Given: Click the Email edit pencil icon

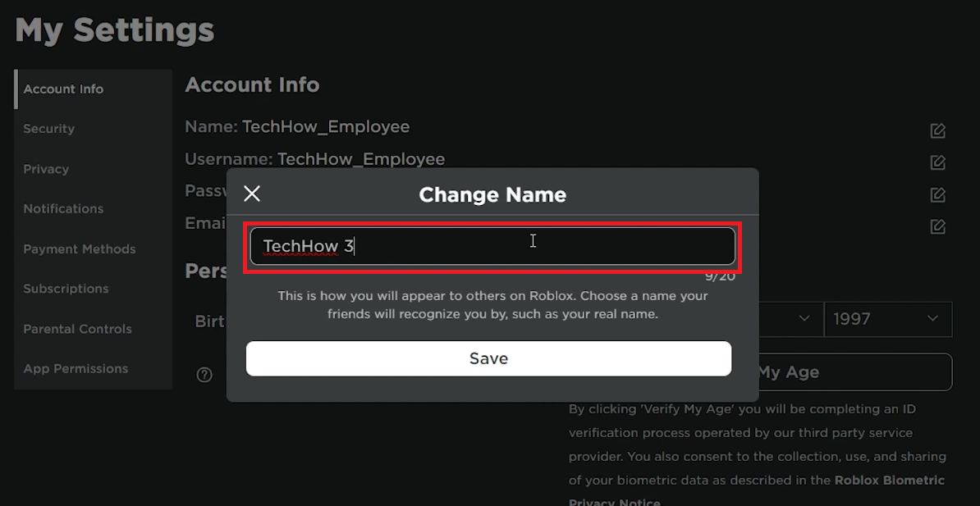Looking at the screenshot, I should pos(936,226).
